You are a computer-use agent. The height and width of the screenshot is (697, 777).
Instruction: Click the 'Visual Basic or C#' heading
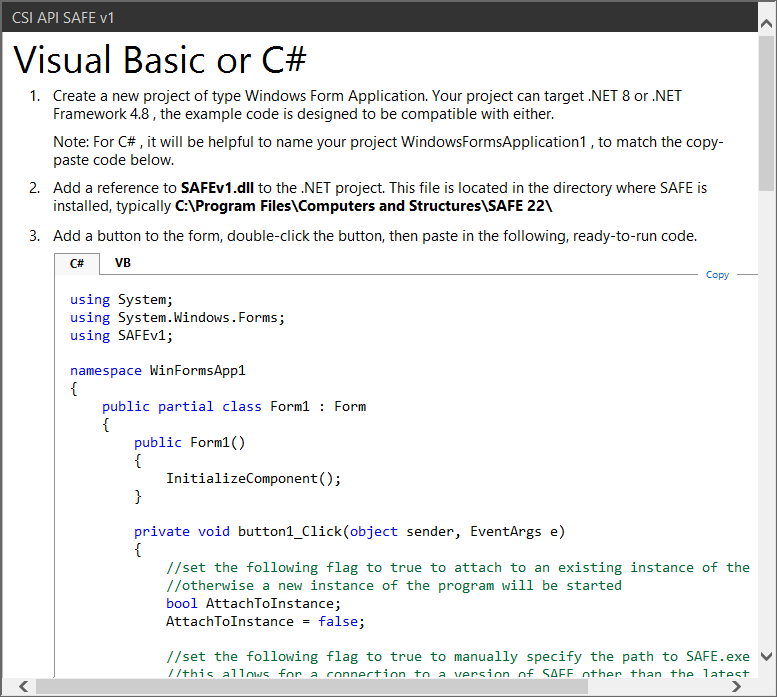tap(160, 60)
